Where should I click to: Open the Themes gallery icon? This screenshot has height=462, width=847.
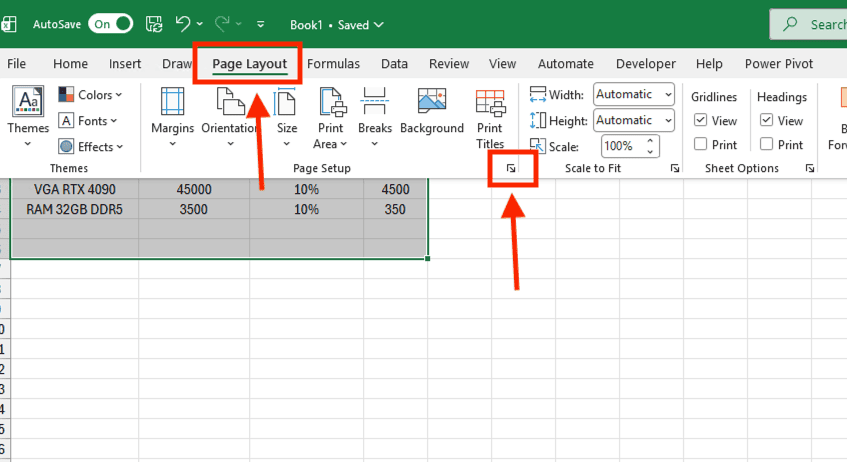[28, 101]
